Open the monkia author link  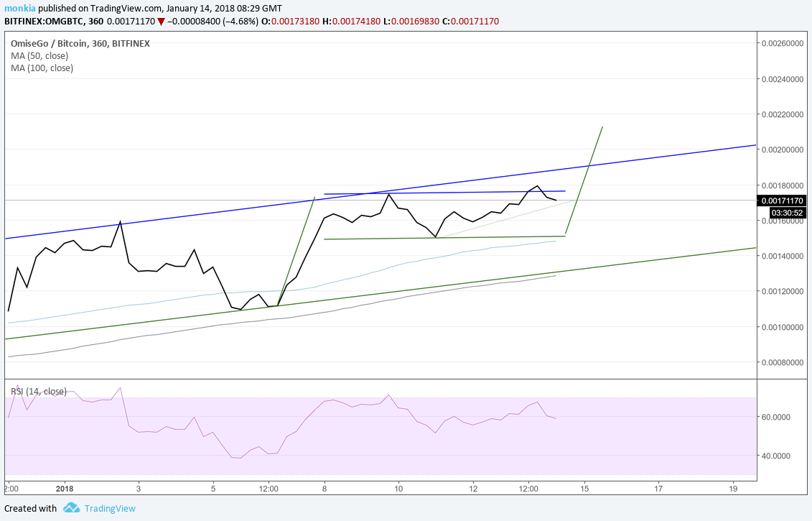20,9
